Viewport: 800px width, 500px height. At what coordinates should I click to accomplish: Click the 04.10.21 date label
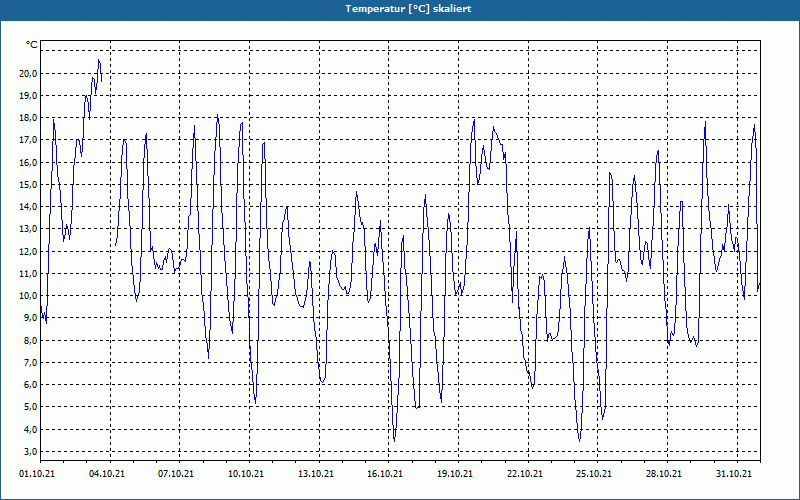click(107, 474)
